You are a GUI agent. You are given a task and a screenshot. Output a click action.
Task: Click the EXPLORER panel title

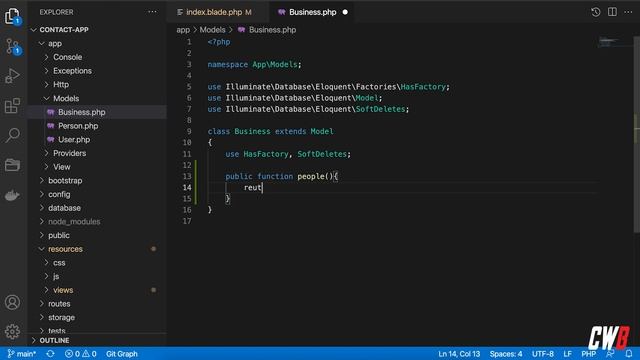click(56, 12)
